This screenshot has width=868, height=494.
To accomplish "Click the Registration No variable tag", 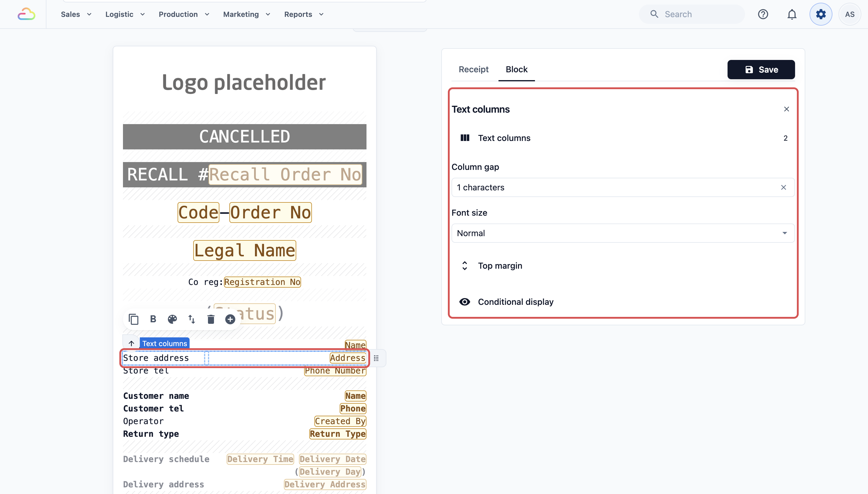I will (x=262, y=282).
